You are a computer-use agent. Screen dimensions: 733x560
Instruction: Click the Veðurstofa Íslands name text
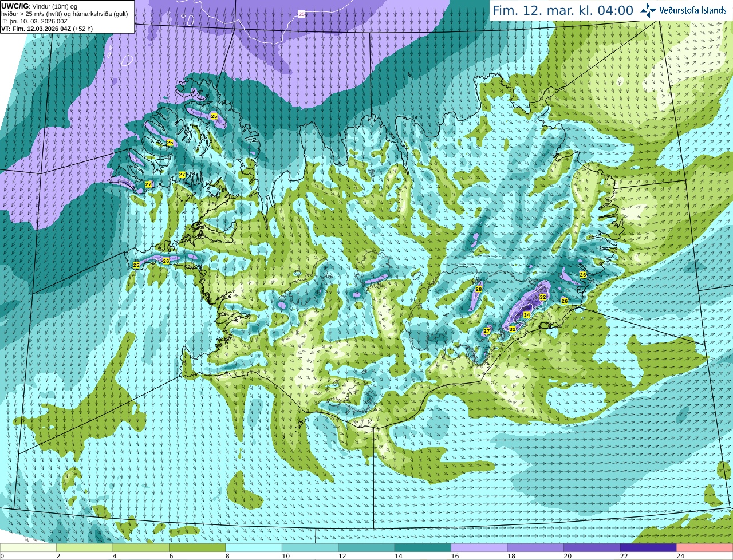[x=692, y=10]
